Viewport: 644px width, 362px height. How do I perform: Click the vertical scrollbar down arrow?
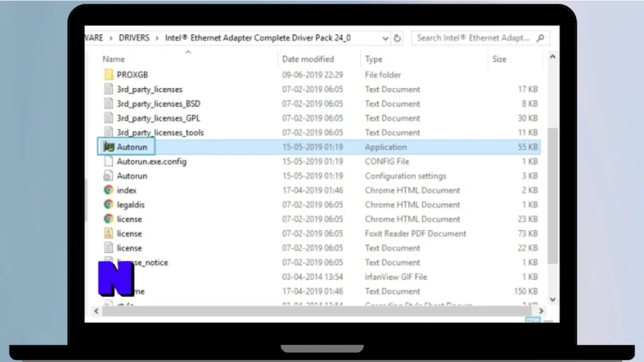pyautogui.click(x=552, y=299)
